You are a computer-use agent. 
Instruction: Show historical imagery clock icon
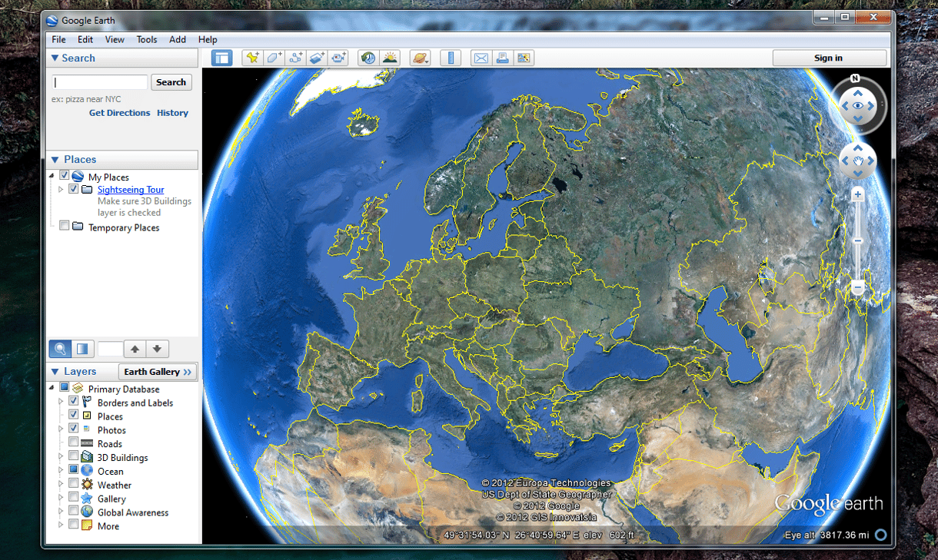click(368, 58)
